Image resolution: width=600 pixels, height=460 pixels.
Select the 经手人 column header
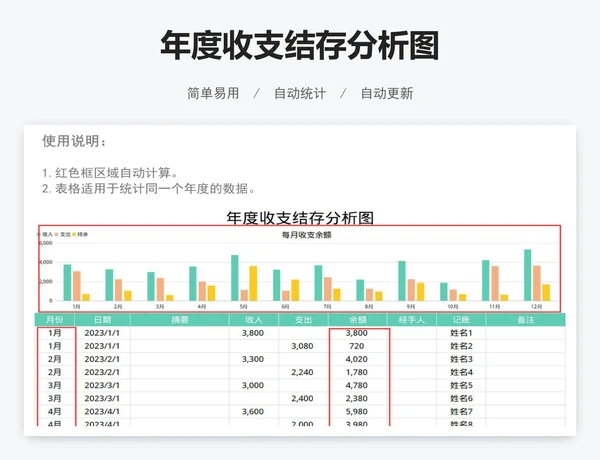(x=412, y=320)
